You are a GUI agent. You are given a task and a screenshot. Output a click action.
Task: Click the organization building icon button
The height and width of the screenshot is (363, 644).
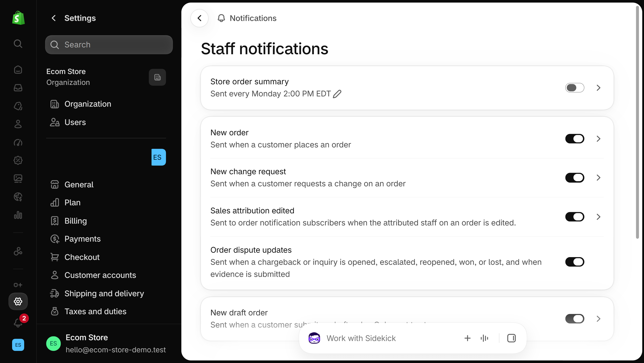tap(157, 77)
